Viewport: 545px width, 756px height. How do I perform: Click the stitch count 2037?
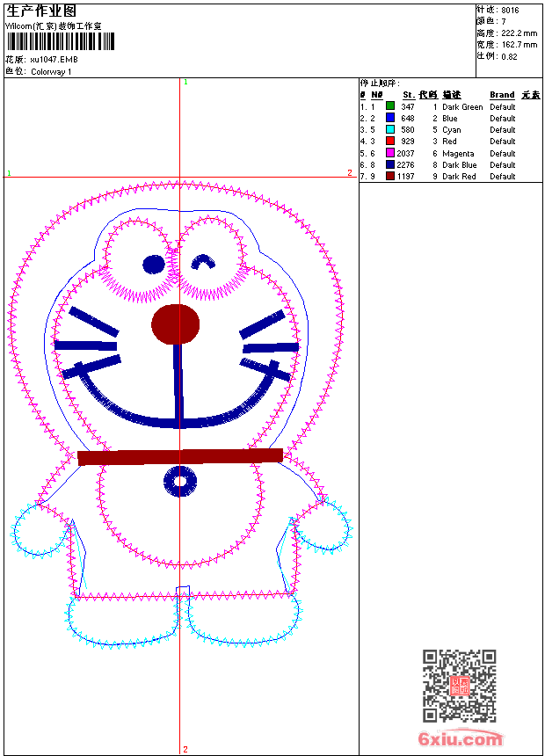coord(405,153)
